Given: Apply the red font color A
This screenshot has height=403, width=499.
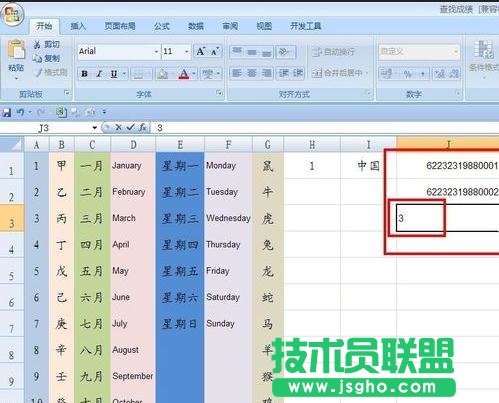Looking at the screenshot, I should tap(184, 74).
